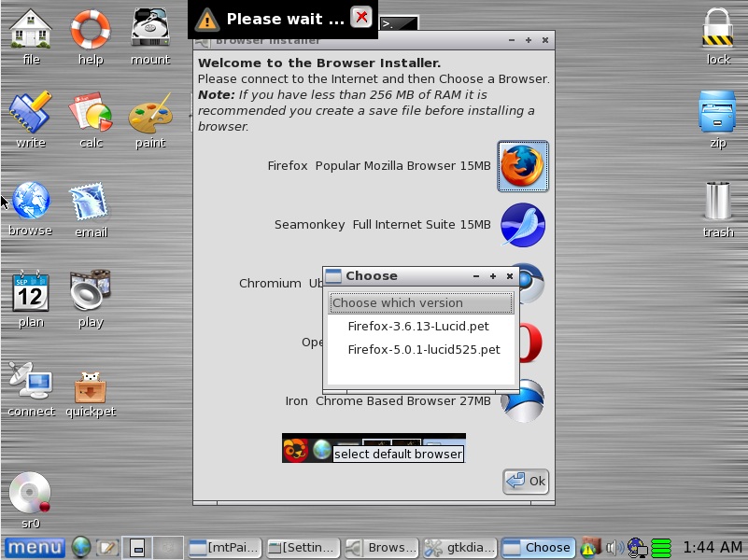
Task: Minimize the Choose dialog window
Action: click(x=475, y=276)
